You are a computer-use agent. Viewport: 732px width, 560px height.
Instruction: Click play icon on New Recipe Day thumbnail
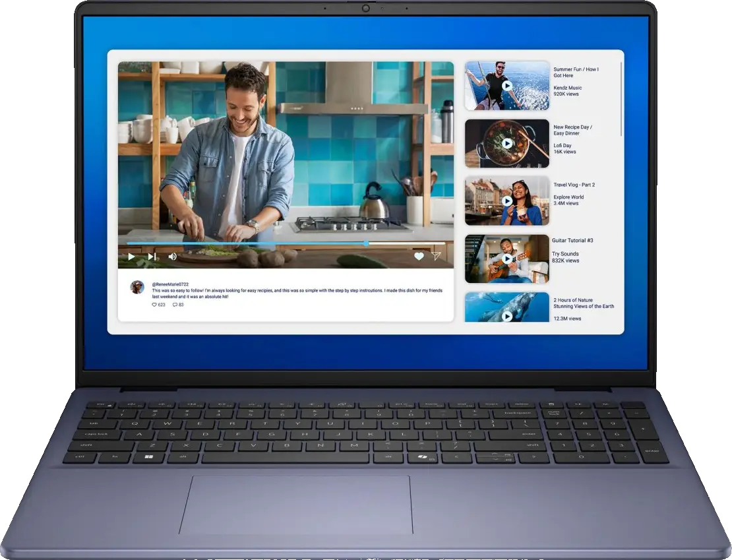(506, 143)
